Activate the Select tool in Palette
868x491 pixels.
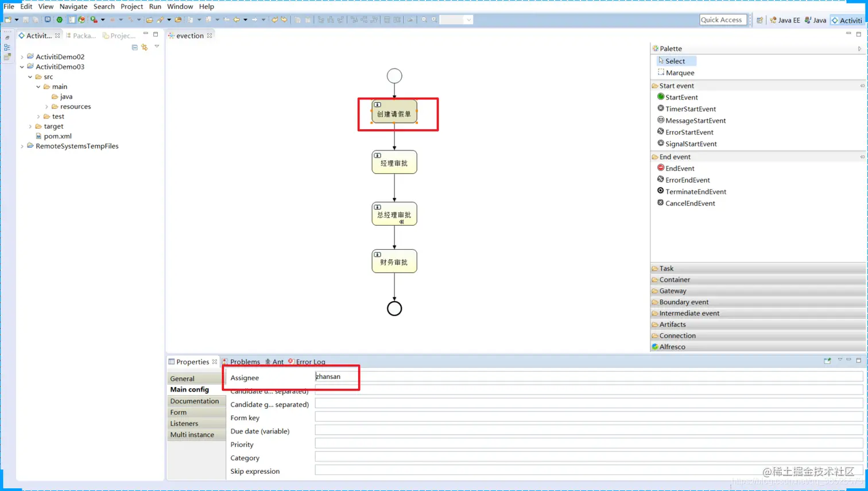(676, 61)
